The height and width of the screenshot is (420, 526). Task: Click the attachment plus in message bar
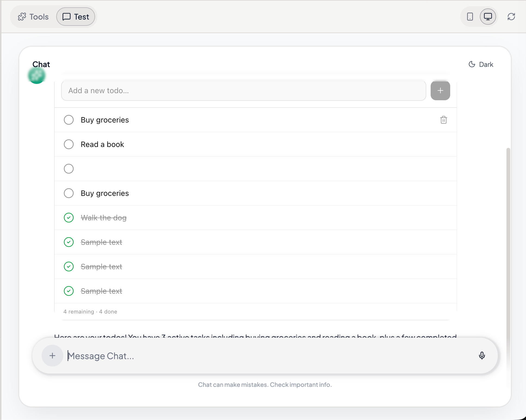pyautogui.click(x=52, y=356)
